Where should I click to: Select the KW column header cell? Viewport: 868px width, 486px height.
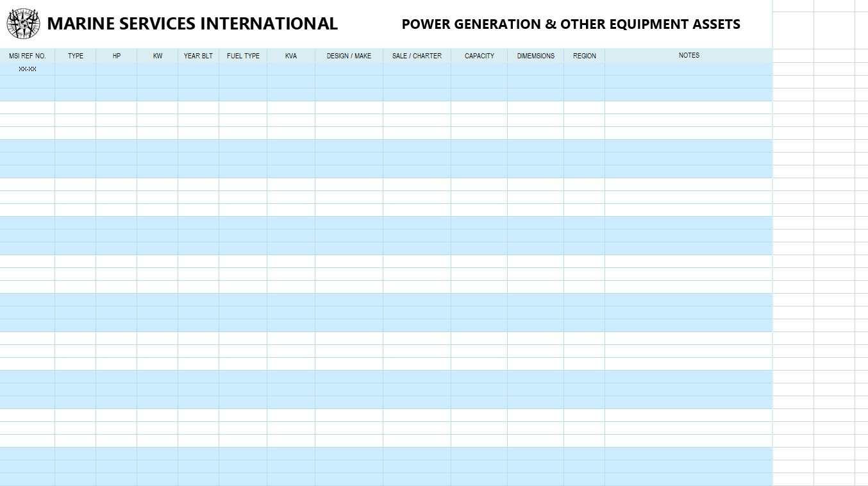158,56
